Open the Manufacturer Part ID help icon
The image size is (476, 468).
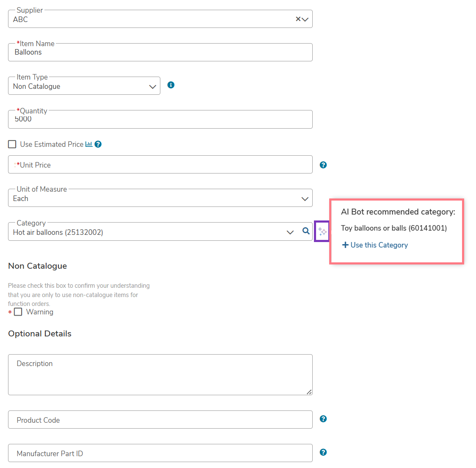(x=323, y=452)
